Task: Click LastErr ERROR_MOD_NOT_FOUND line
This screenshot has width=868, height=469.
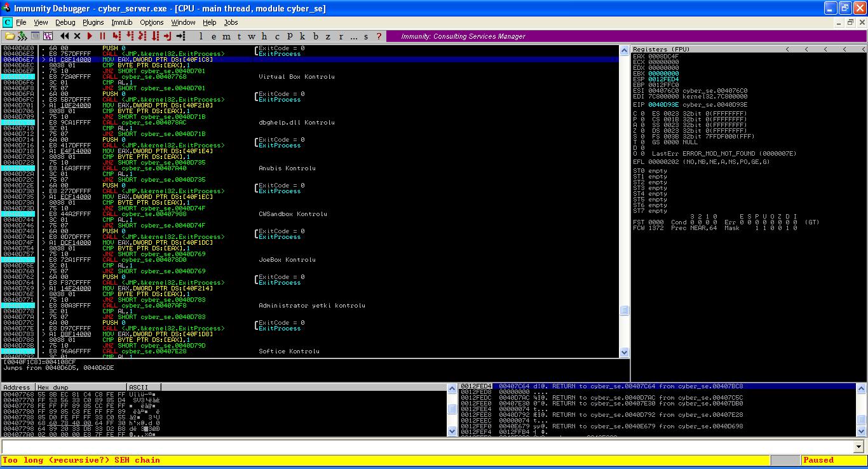Action: tap(724, 153)
